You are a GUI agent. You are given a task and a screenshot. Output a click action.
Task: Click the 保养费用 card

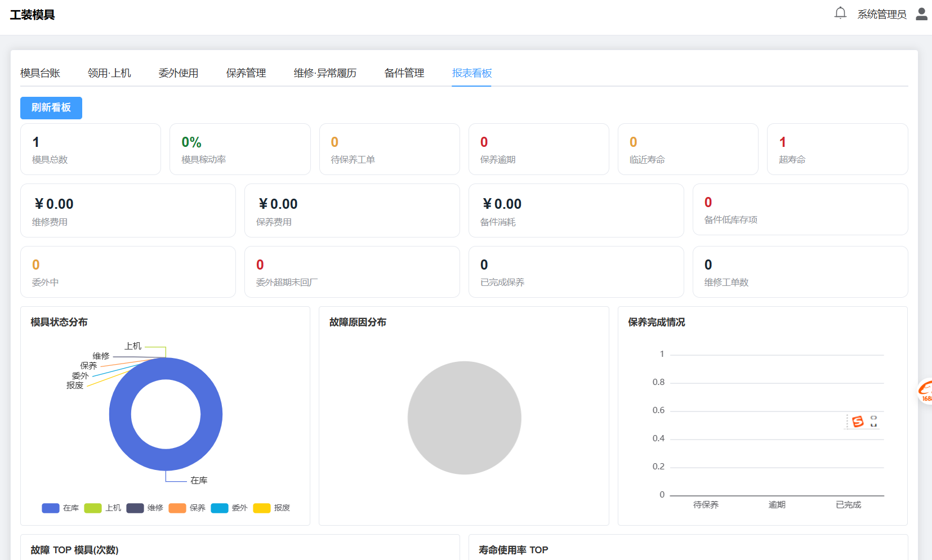[352, 210]
